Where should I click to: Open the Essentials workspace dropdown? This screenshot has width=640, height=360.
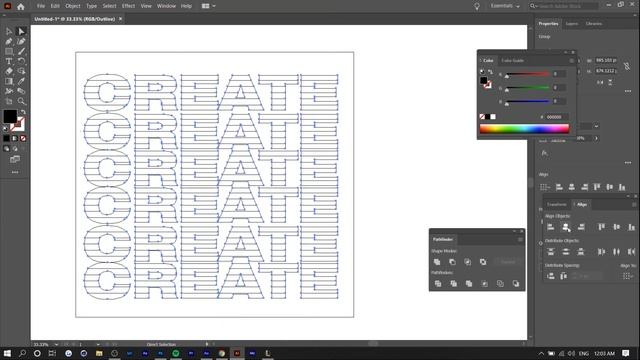(x=505, y=6)
